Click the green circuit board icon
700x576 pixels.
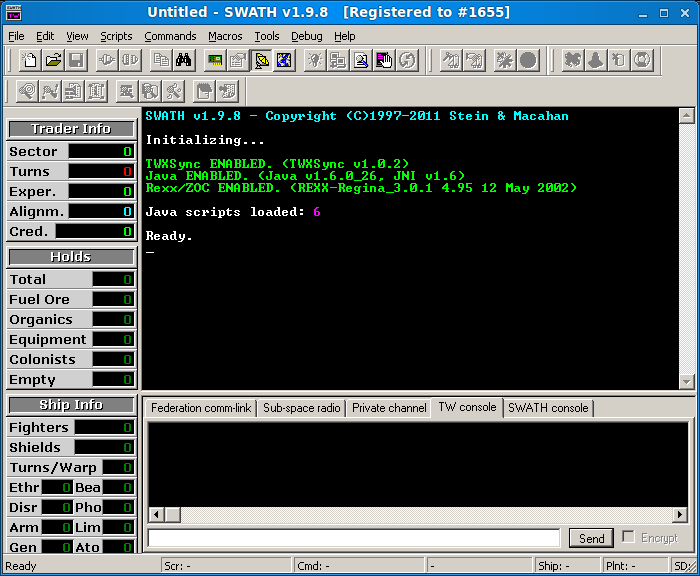(215, 61)
